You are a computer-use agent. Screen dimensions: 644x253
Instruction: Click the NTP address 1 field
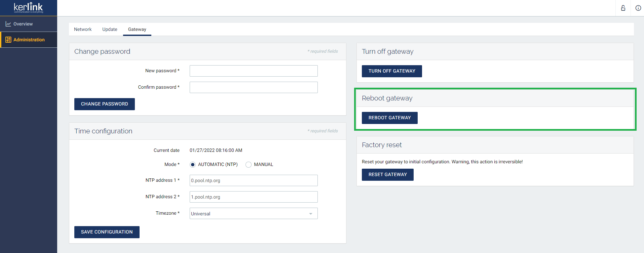pos(253,180)
